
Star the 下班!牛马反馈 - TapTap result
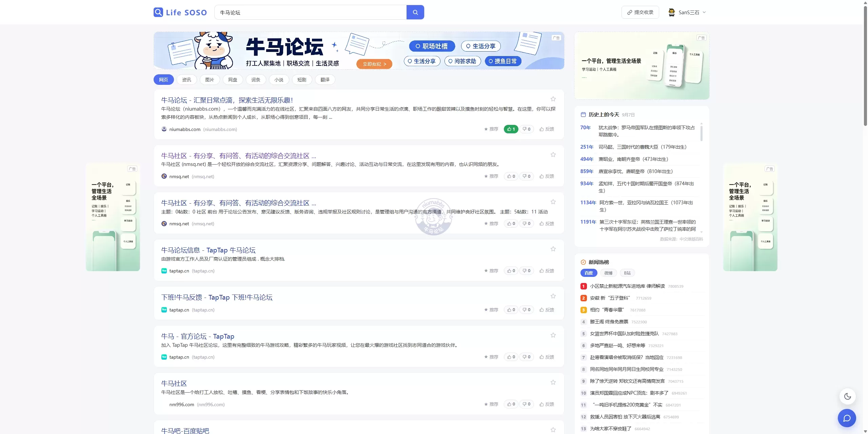coord(553,296)
